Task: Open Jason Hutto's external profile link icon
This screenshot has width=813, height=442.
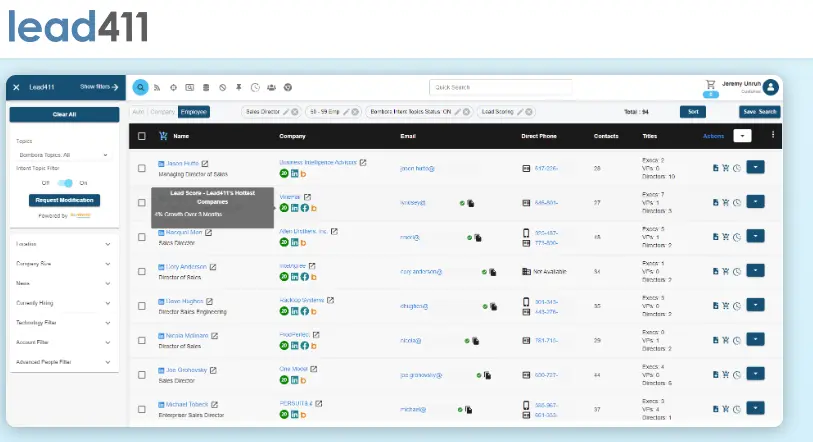Action: (205, 163)
